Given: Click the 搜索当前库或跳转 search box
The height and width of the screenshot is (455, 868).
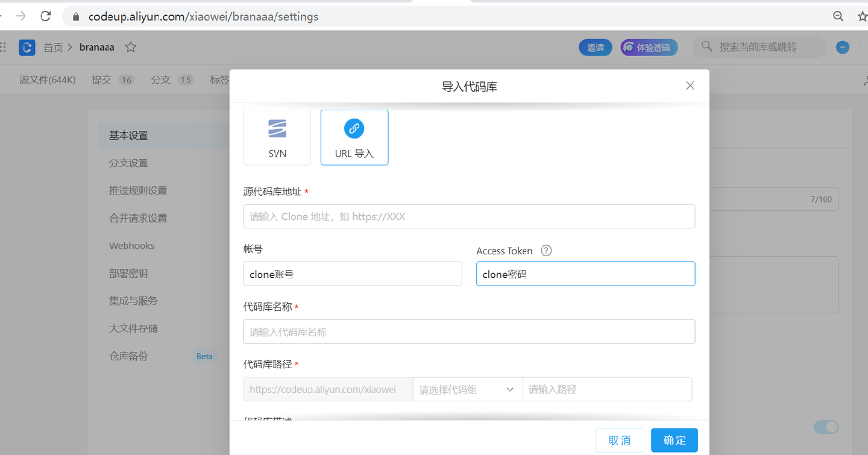Looking at the screenshot, I should (758, 47).
